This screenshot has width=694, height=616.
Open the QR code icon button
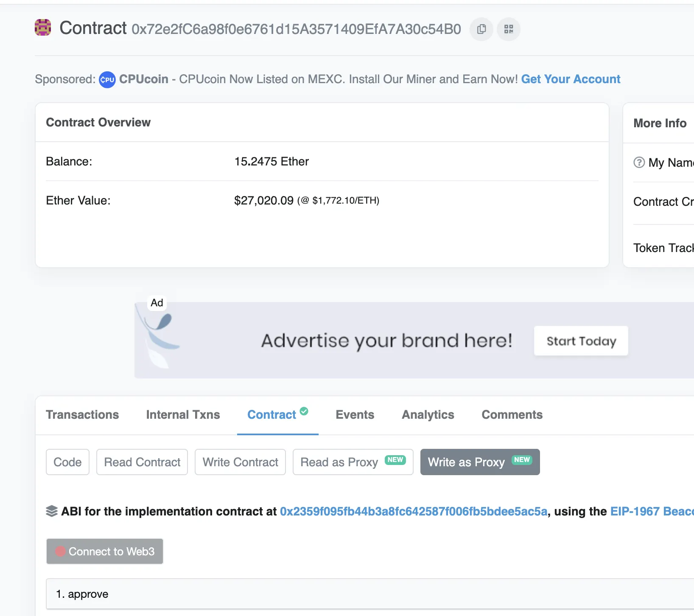click(508, 29)
